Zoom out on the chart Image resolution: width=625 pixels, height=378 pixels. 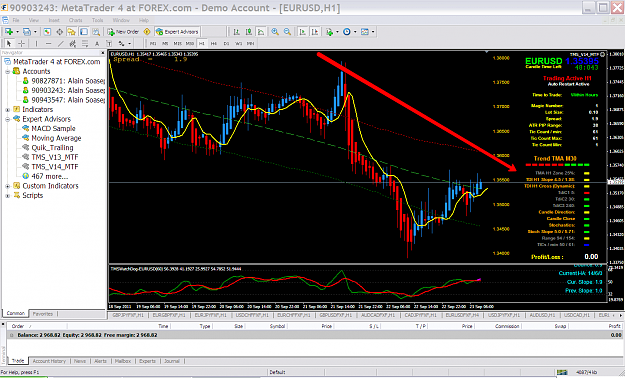287,32
